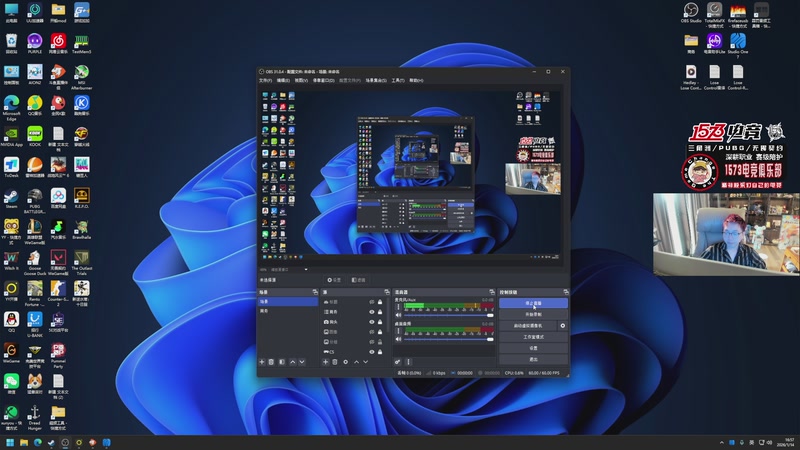The height and width of the screenshot is (450, 800).
Task: Open Scene Collection menu in OBS menu bar
Action: point(376,80)
